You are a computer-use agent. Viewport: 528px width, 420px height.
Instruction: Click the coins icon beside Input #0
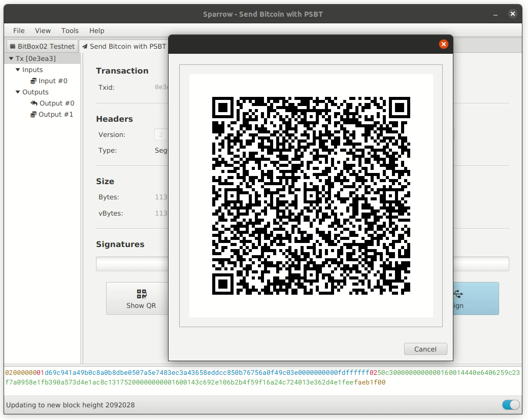click(34, 81)
